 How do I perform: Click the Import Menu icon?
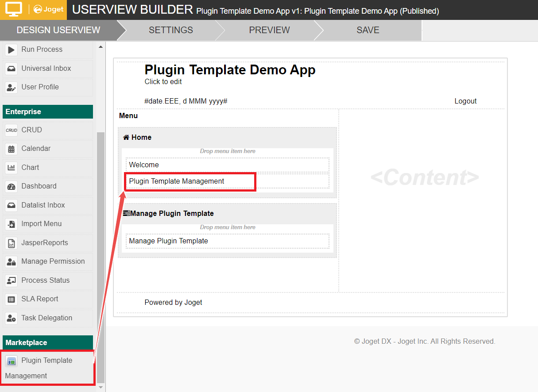(x=11, y=224)
